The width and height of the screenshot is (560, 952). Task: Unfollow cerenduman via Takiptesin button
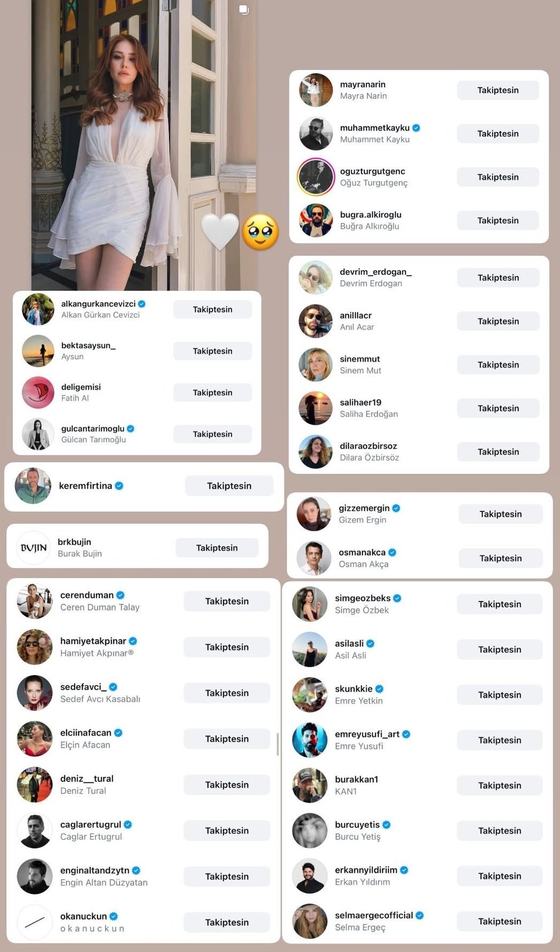tap(227, 601)
